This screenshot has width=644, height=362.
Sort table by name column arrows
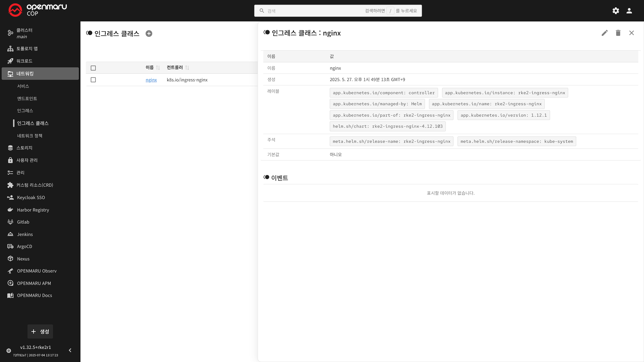pos(158,68)
